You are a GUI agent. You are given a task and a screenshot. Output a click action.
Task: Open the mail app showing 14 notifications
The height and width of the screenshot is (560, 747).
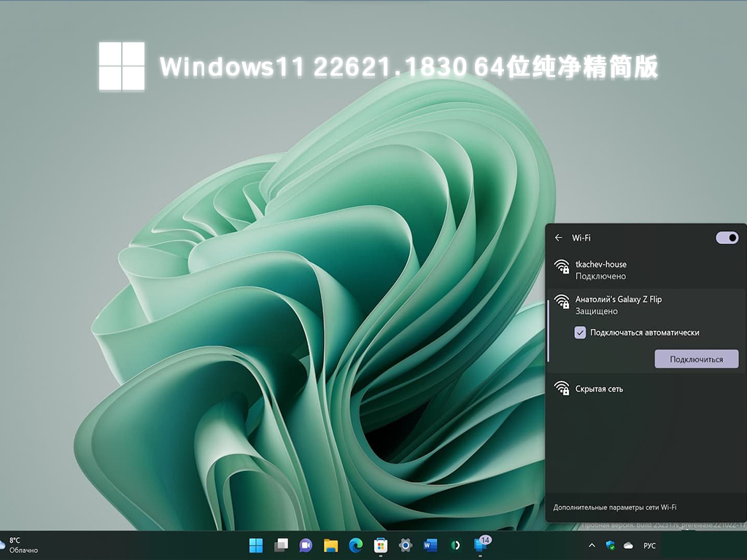coord(481,545)
